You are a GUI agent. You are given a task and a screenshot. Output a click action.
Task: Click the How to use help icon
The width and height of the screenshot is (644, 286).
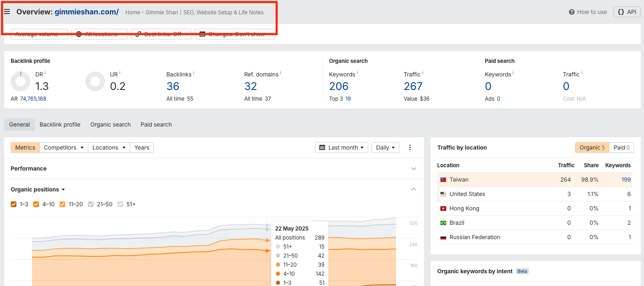click(x=571, y=12)
